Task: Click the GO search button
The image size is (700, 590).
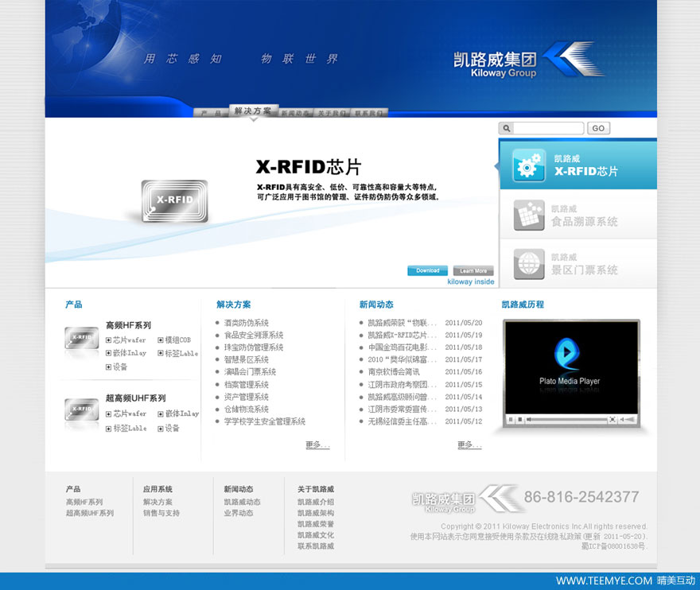Action: click(x=598, y=129)
